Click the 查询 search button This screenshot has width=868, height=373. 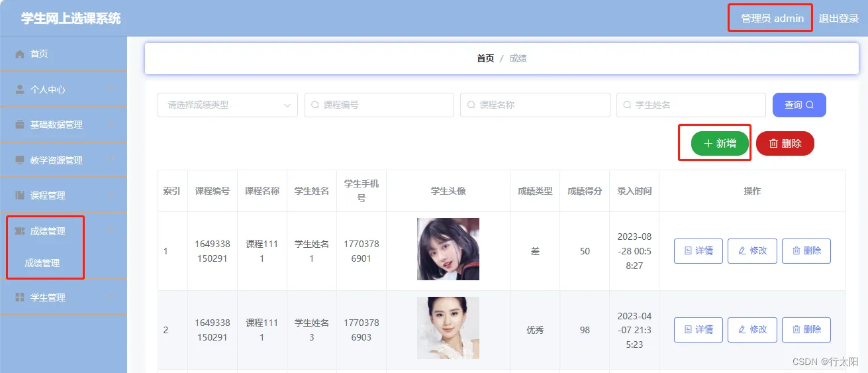(x=799, y=105)
